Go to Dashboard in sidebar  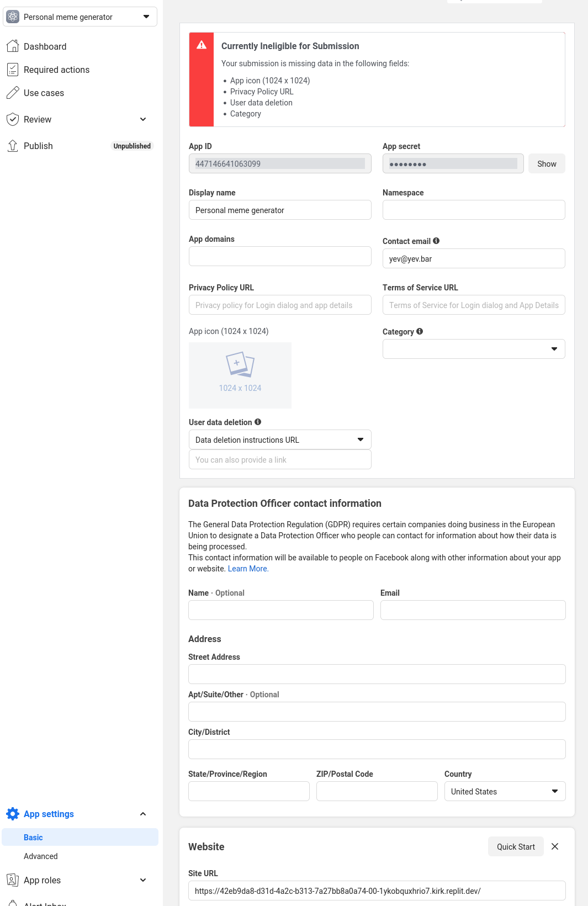click(x=45, y=46)
